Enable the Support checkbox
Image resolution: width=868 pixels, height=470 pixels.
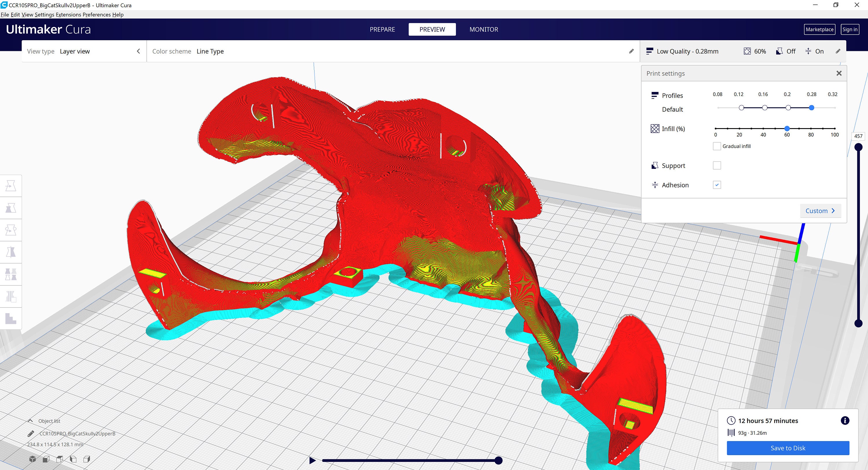(717, 165)
